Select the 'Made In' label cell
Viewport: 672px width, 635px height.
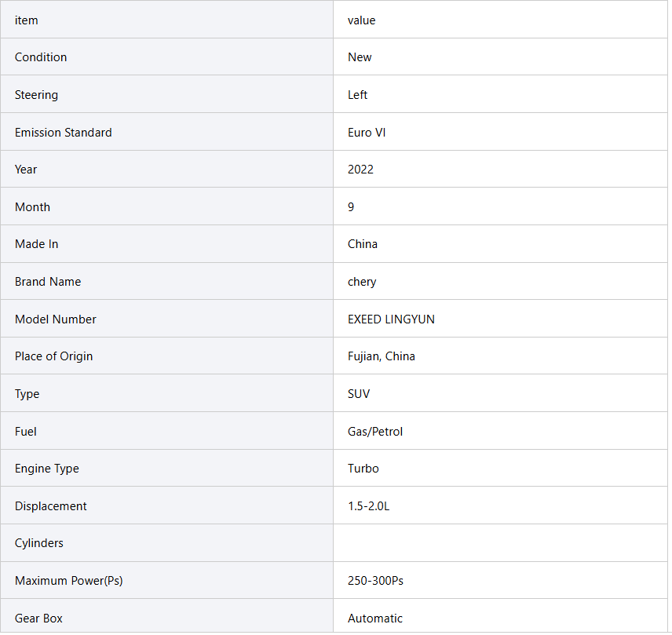(x=36, y=244)
